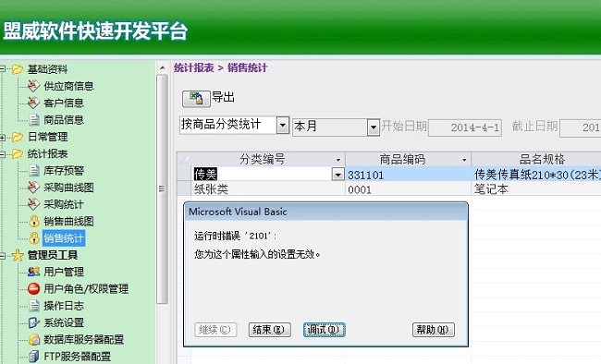Select 数据库服务器配置 in the tree

point(83,339)
